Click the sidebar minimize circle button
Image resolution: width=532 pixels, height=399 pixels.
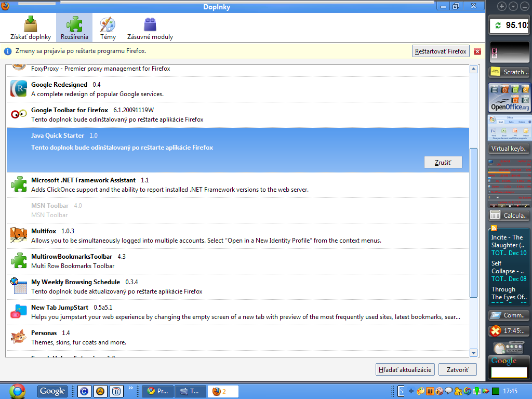[525, 6]
